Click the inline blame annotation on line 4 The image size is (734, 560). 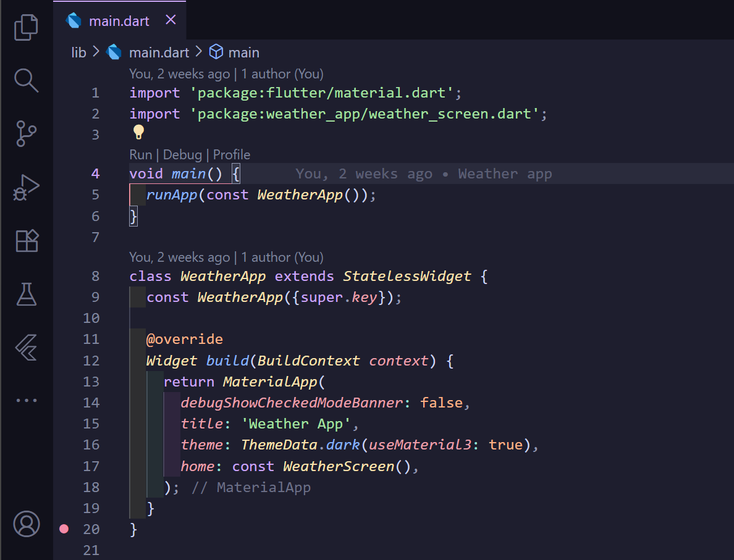[x=424, y=174]
